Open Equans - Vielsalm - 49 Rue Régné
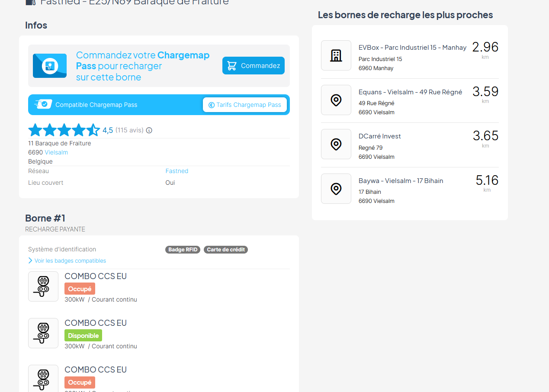The height and width of the screenshot is (392, 549). tap(410, 92)
